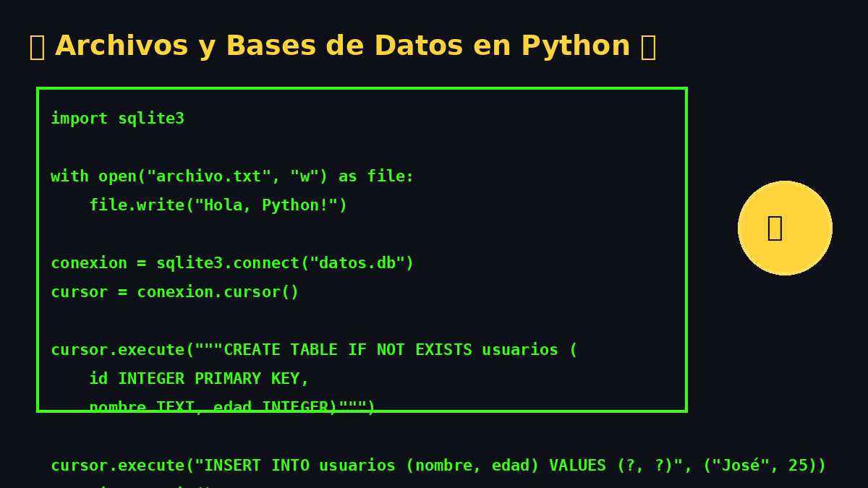
Task: Click the "w" file mode string
Action: tap(304, 176)
